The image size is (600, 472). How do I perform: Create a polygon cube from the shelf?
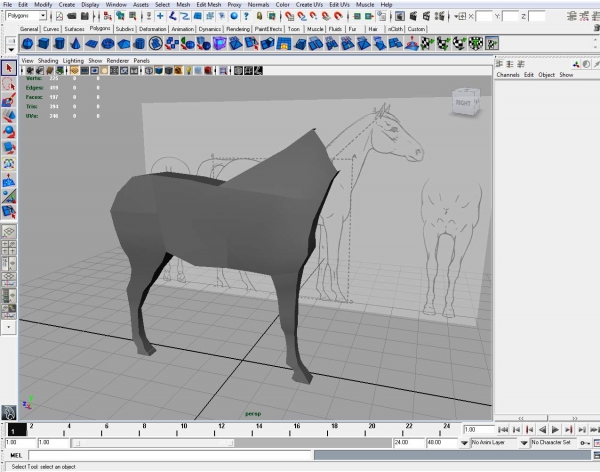tap(43, 44)
